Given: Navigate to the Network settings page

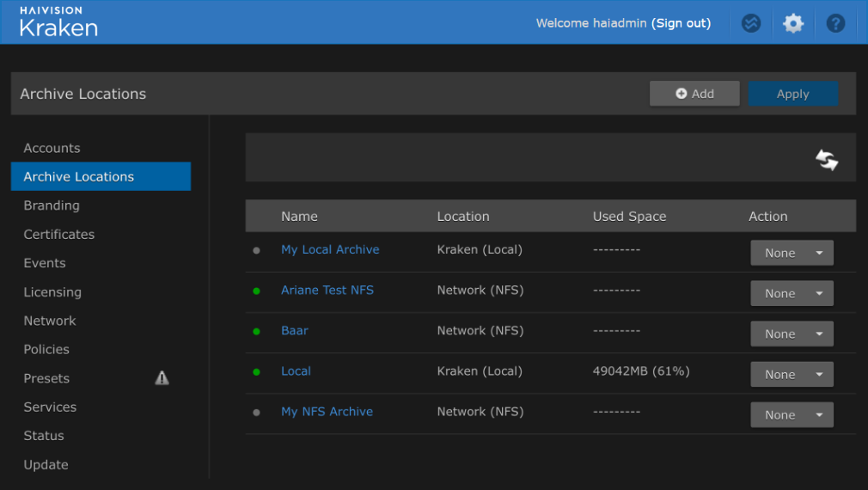Looking at the screenshot, I should [x=50, y=321].
